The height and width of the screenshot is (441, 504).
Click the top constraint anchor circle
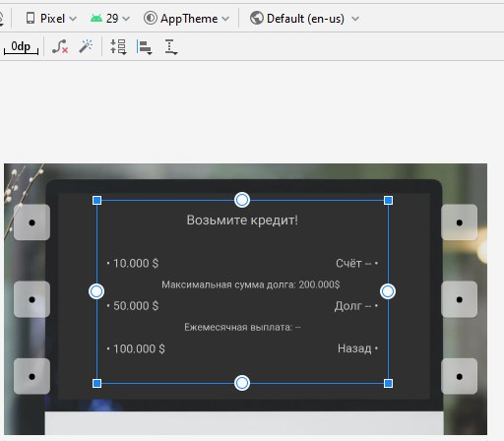coord(242,200)
